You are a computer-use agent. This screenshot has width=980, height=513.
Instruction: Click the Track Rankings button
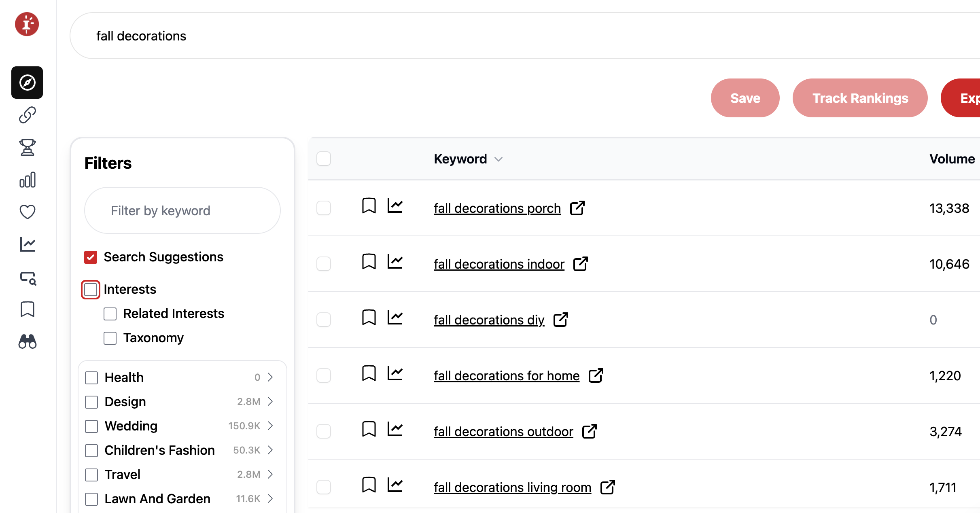[860, 98]
